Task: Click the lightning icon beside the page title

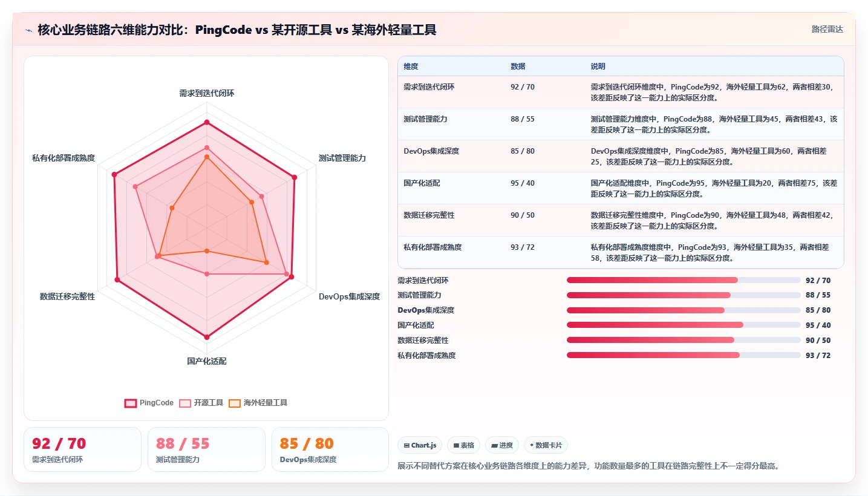Action: [29, 30]
